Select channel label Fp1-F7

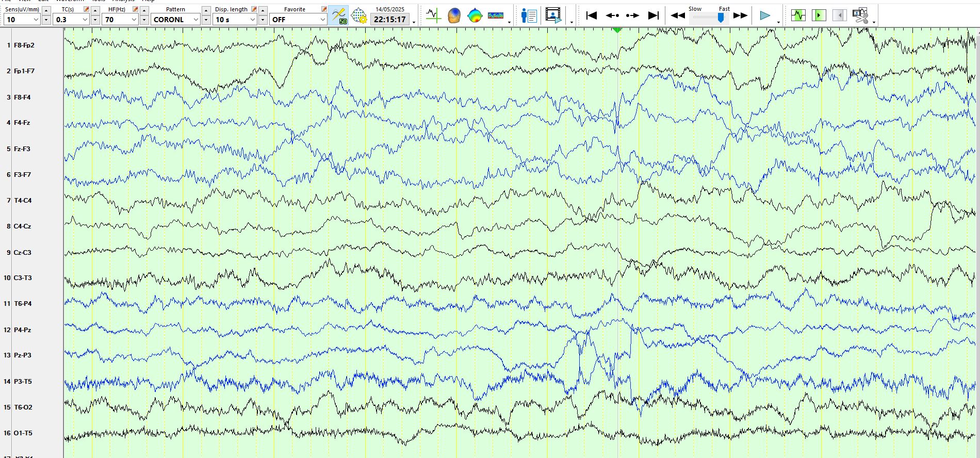[24, 71]
